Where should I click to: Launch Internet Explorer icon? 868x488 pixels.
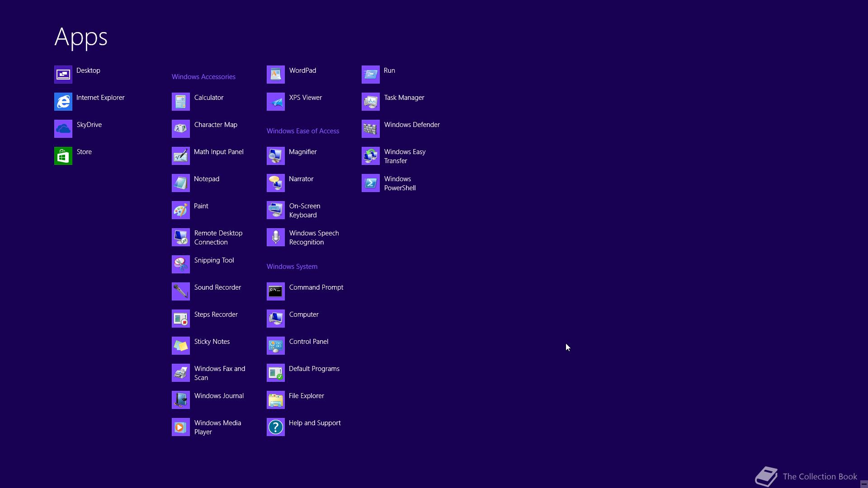pos(63,102)
